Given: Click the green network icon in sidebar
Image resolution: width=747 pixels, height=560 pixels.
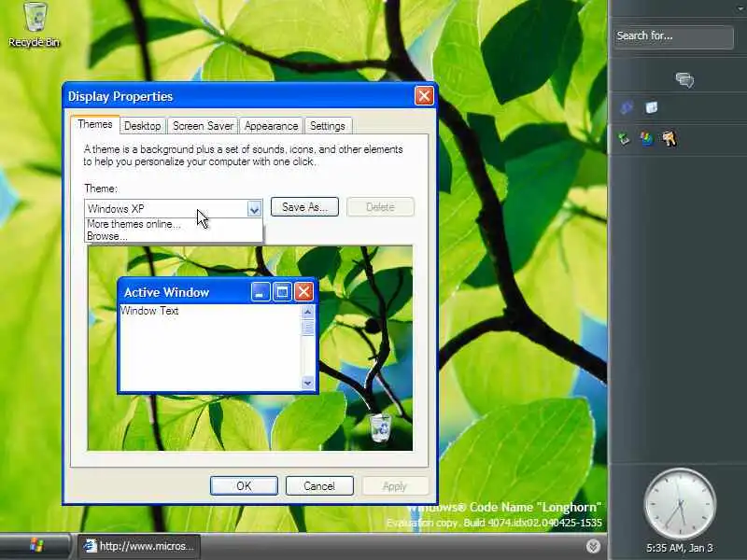Looking at the screenshot, I should [625, 138].
